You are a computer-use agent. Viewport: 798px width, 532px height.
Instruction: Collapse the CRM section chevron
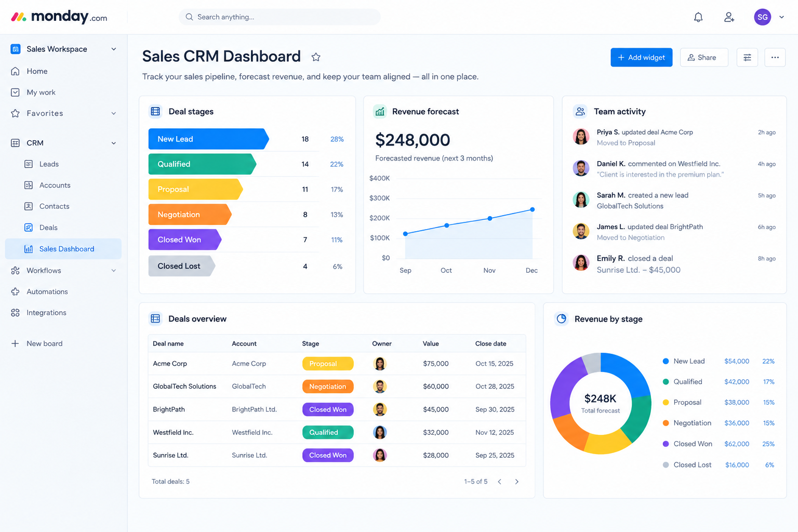point(114,143)
